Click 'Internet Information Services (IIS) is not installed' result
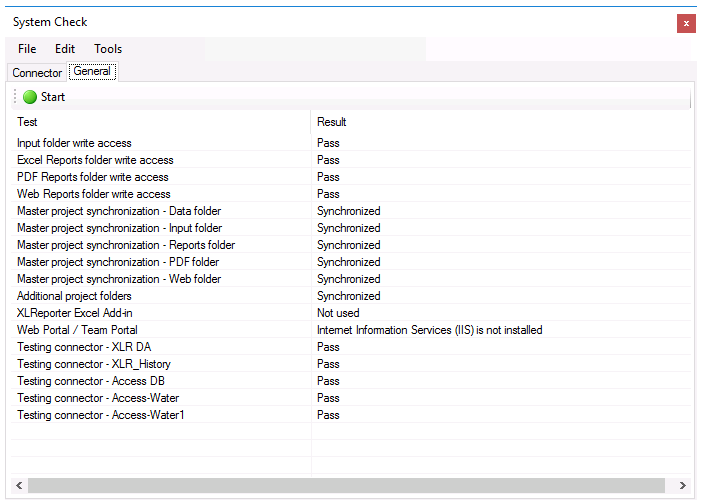The image size is (703, 501). (x=430, y=330)
